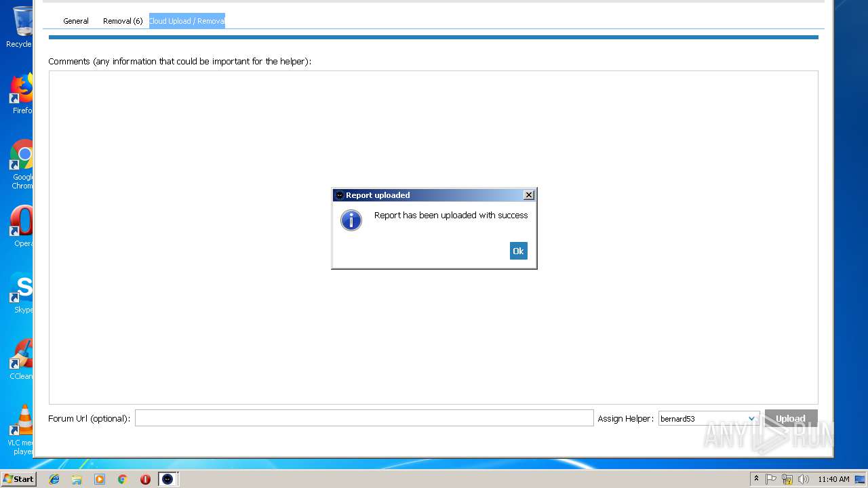The width and height of the screenshot is (868, 488).
Task: Launch Internet Explorer from taskbar
Action: (x=54, y=479)
